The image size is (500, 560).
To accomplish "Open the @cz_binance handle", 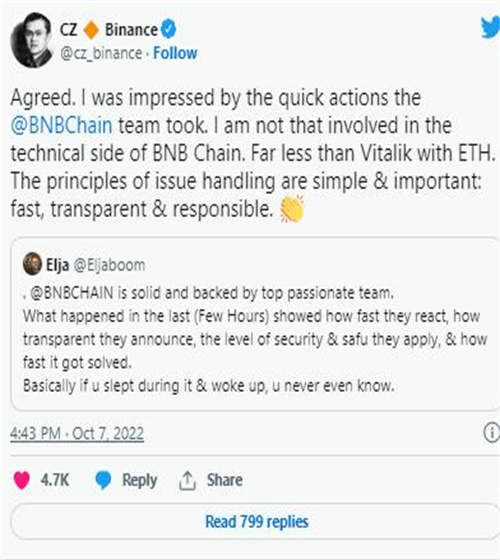I will pyautogui.click(x=101, y=54).
